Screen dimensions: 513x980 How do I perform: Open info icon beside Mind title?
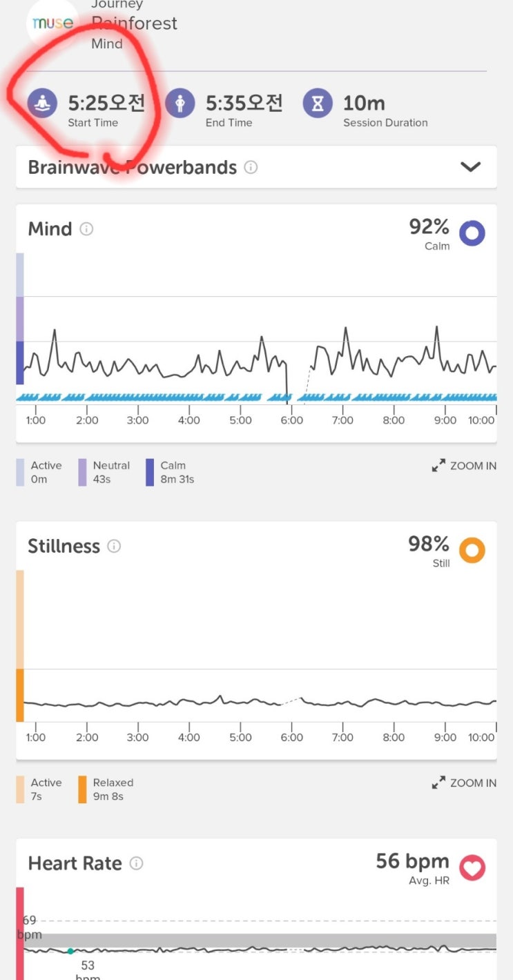pos(86,229)
